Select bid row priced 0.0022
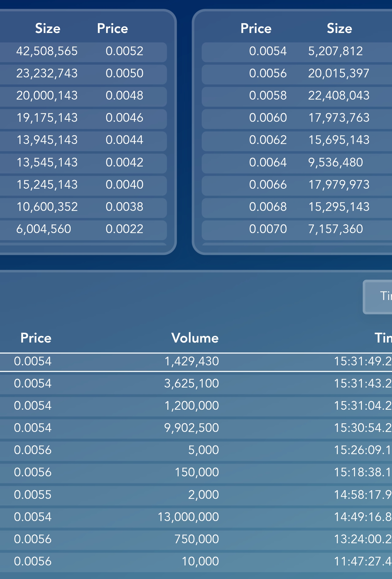The width and height of the screenshot is (392, 579). point(83,229)
